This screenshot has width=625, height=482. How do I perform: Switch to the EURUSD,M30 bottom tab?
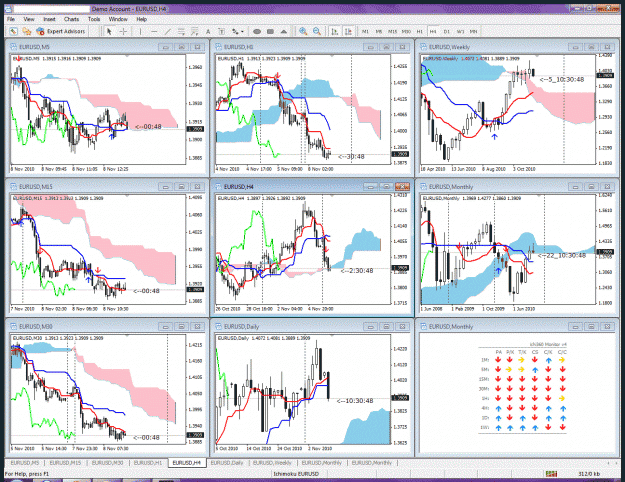107,463
